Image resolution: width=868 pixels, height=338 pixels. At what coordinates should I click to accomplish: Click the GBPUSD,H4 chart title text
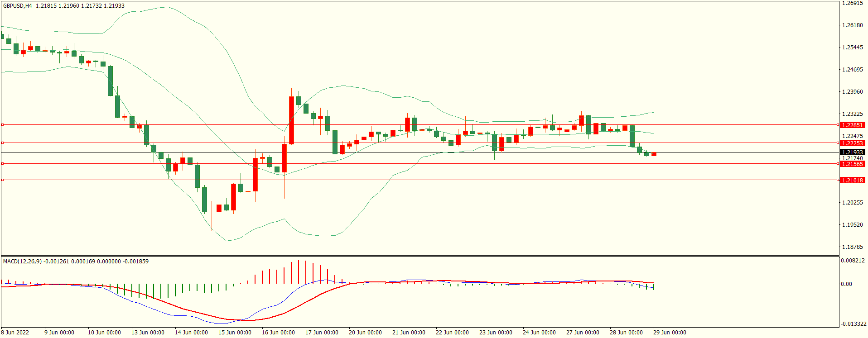click(x=18, y=6)
